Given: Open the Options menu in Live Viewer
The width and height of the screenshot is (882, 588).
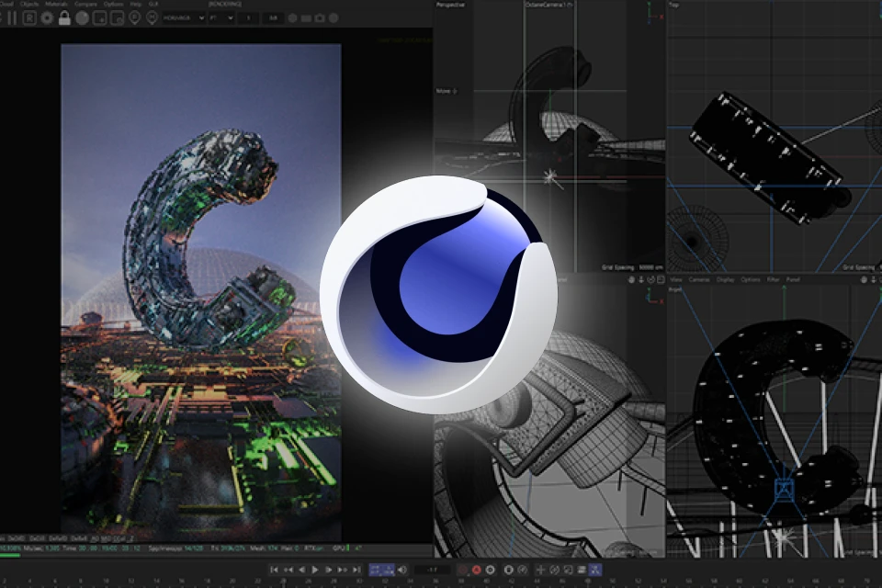Looking at the screenshot, I should pyautogui.click(x=113, y=4).
